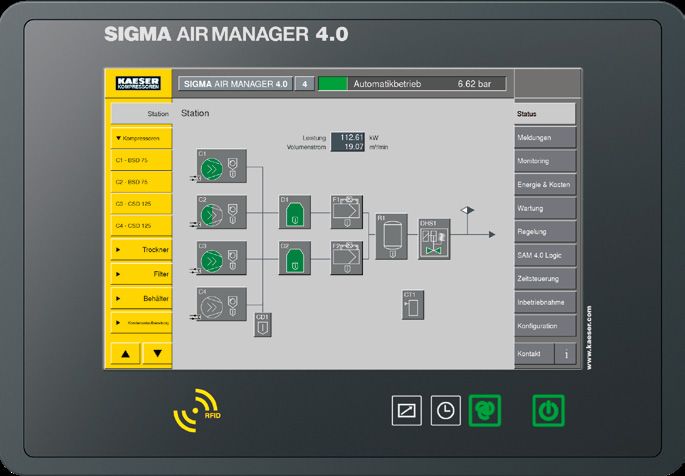This screenshot has width=685, height=476.
Task: Tap the green automatic mode key
Action: click(x=485, y=410)
